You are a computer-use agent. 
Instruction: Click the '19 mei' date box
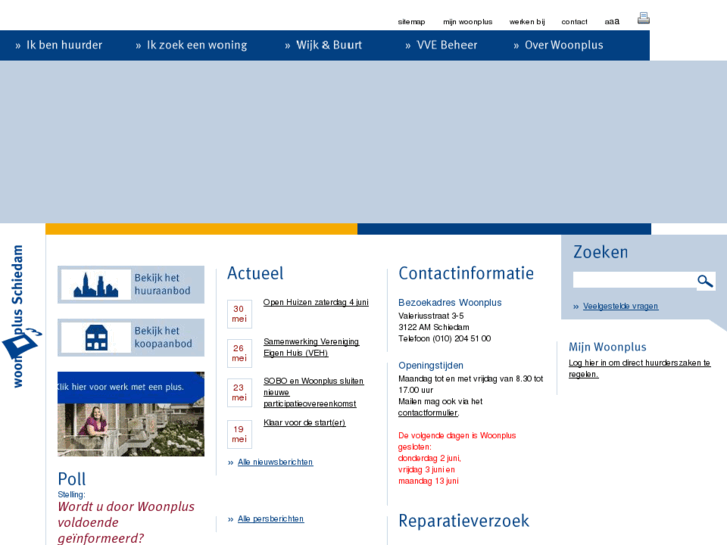point(239,434)
